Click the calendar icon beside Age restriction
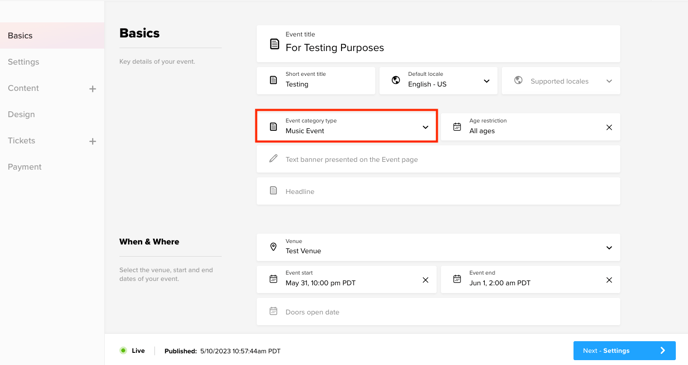The image size is (688, 365). tap(457, 127)
